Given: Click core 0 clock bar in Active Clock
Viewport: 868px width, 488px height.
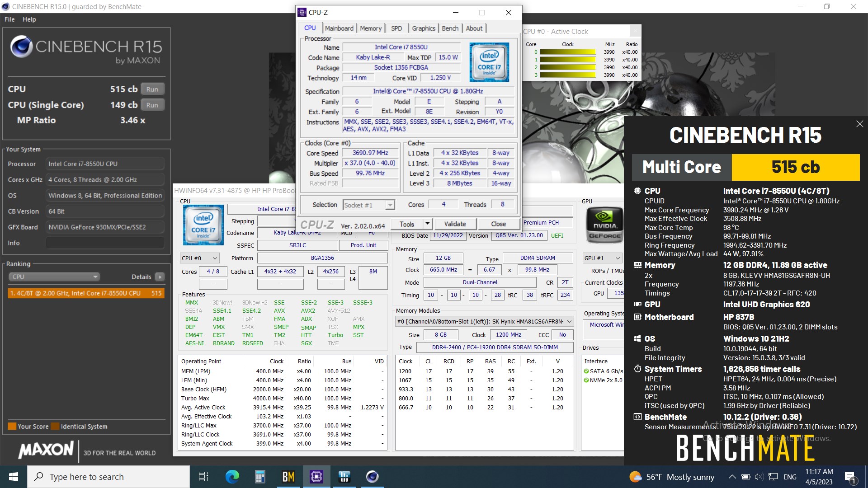Looking at the screenshot, I should click(568, 52).
